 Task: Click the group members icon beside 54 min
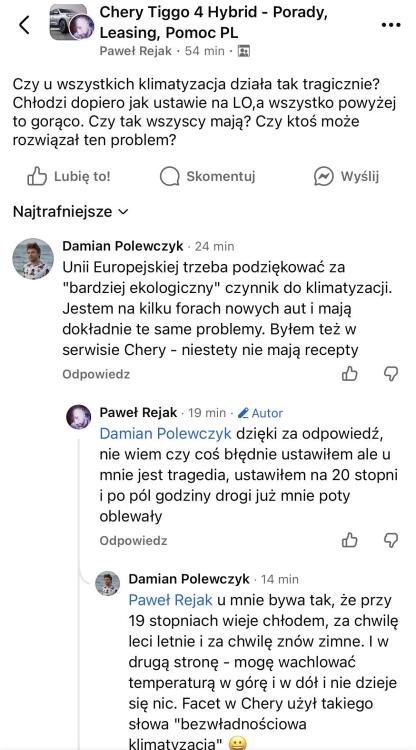pyautogui.click(x=243, y=51)
